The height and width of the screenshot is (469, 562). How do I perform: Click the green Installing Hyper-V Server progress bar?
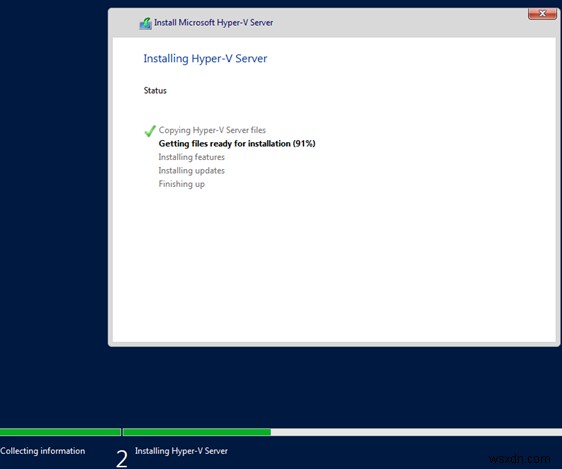[197, 432]
